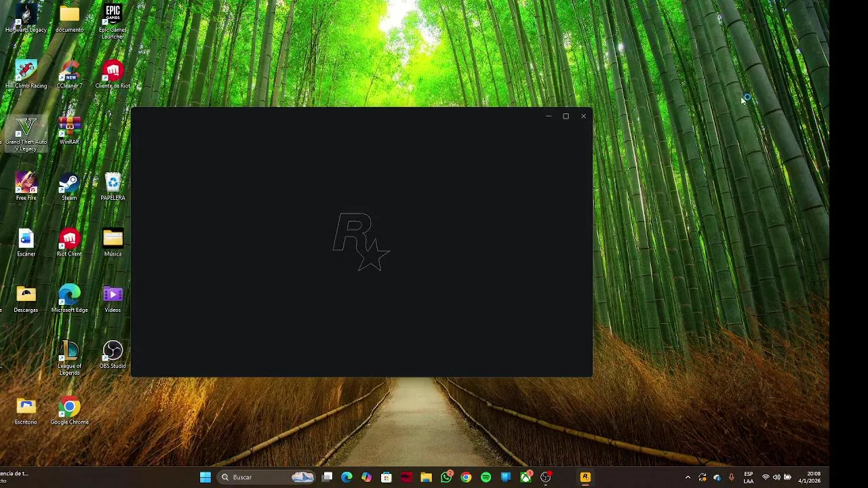Image resolution: width=868 pixels, height=488 pixels.
Task: Open WhatsApp from the taskbar
Action: (x=446, y=477)
